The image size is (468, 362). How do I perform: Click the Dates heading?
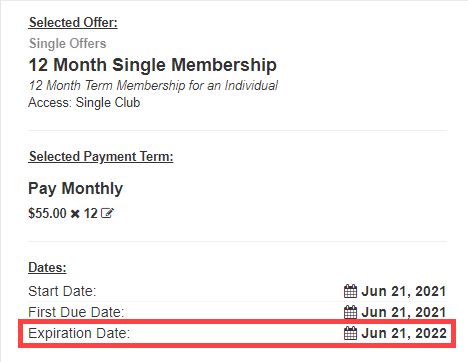click(x=47, y=267)
